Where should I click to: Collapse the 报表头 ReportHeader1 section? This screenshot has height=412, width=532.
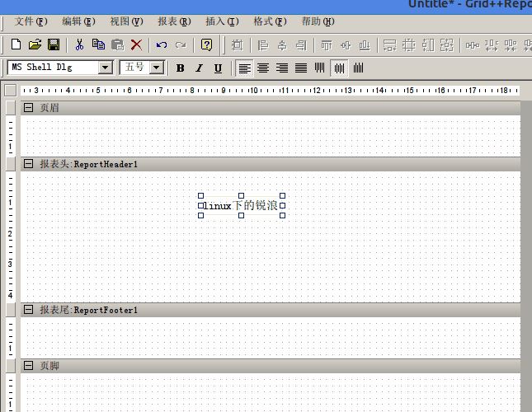click(x=29, y=164)
